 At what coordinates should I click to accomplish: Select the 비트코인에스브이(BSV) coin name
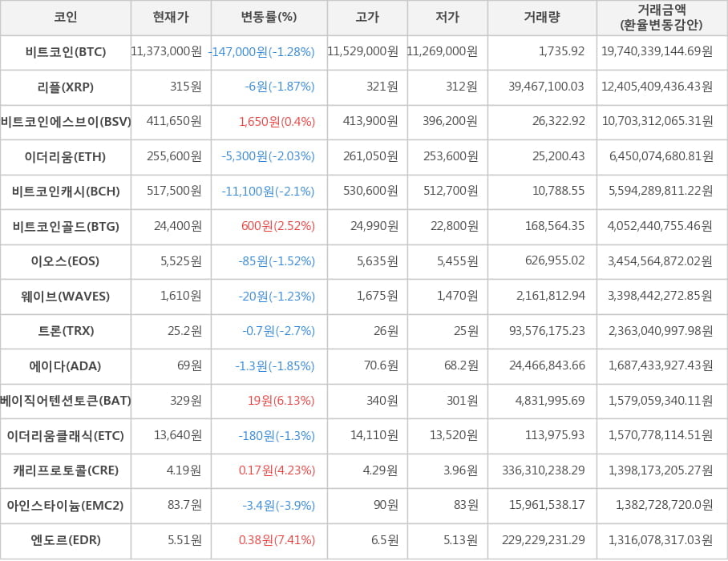66,122
